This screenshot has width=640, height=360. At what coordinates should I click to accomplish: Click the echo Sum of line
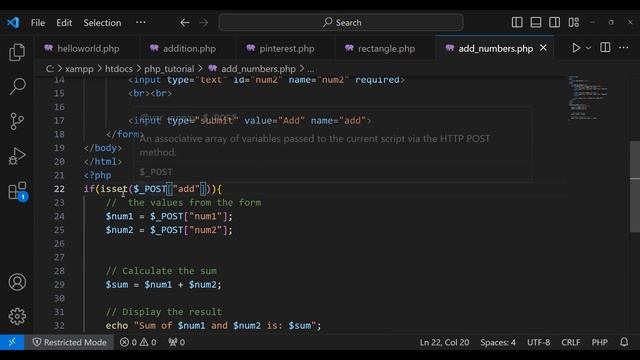click(x=213, y=325)
